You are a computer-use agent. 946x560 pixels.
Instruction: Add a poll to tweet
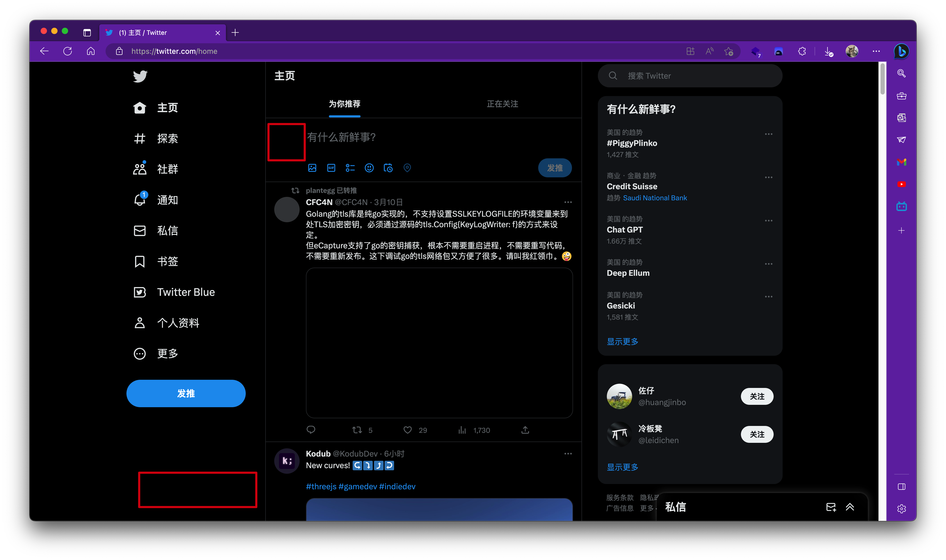350,168
